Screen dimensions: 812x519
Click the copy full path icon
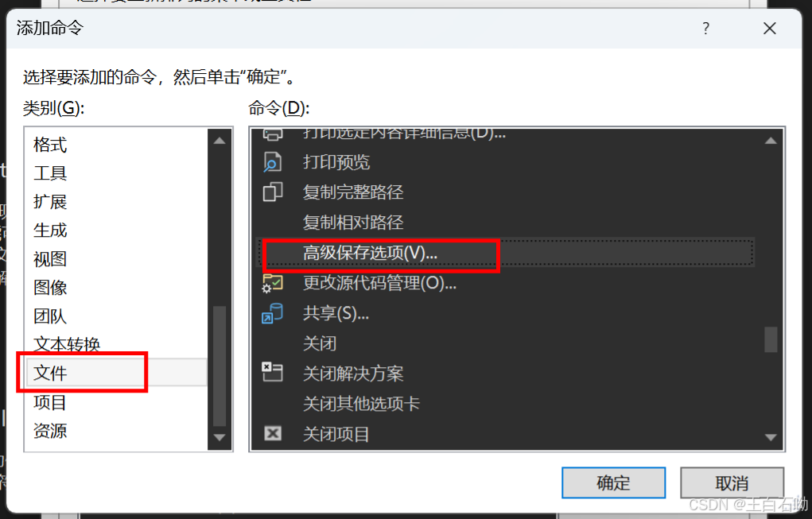273,192
